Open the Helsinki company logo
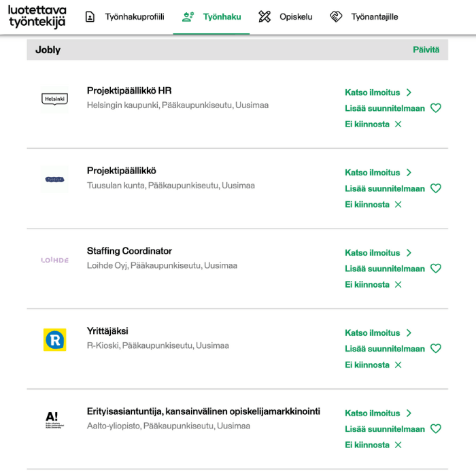 click(x=54, y=99)
